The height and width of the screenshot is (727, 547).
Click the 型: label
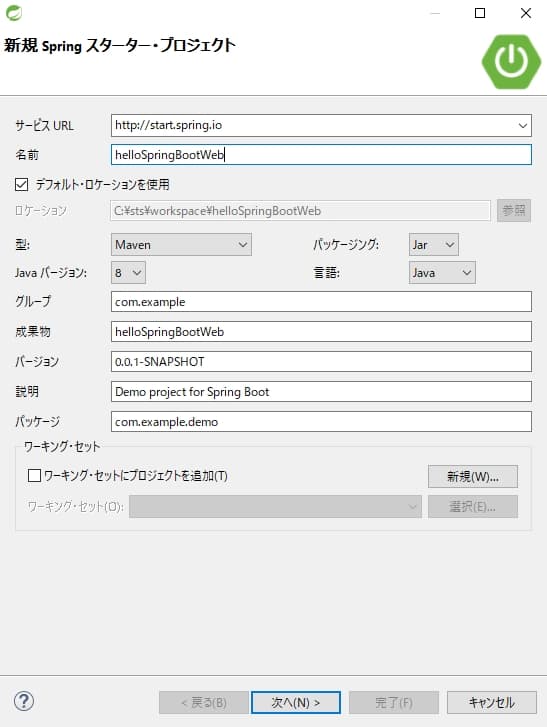tap(22, 244)
